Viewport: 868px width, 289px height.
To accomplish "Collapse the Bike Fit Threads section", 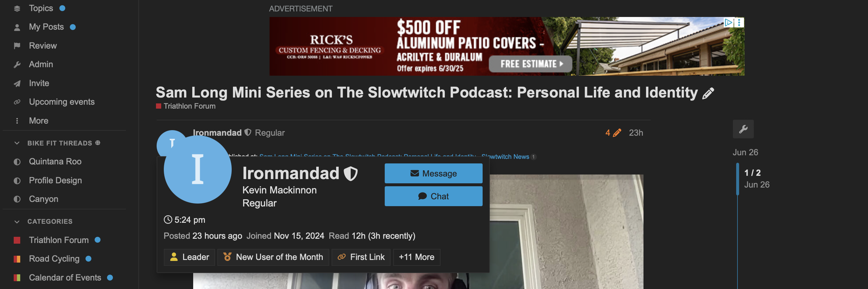I will (17, 143).
